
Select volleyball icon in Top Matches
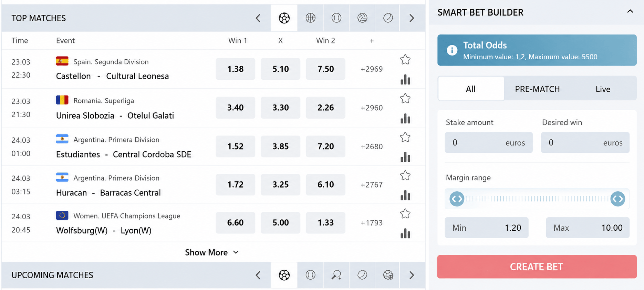click(362, 18)
